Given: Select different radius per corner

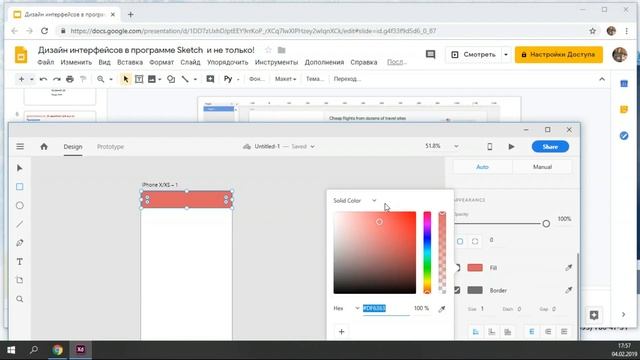Looking at the screenshot, I should (475, 241).
